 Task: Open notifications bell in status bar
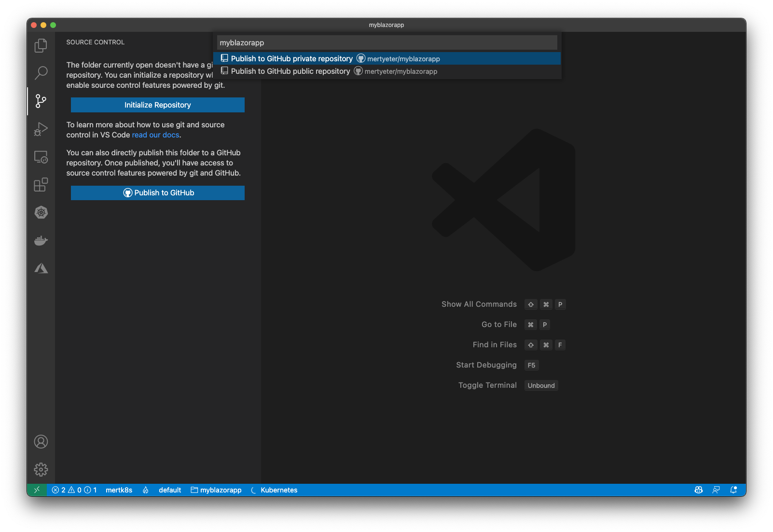pos(733,490)
